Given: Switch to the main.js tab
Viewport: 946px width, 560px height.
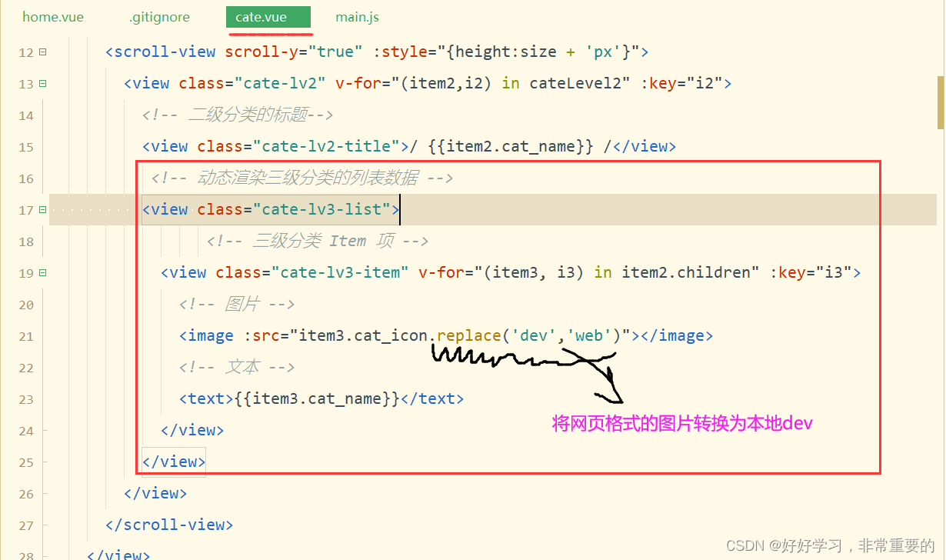Looking at the screenshot, I should tap(357, 17).
